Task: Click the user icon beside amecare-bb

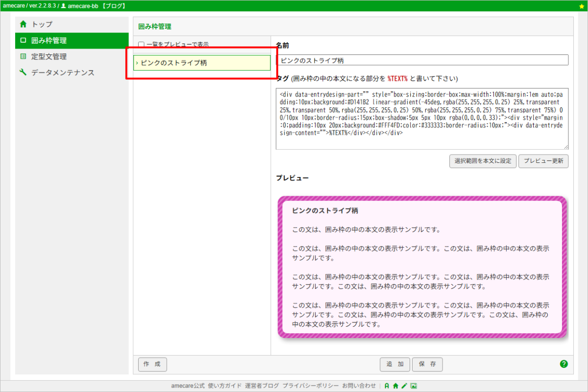Action: [63, 6]
